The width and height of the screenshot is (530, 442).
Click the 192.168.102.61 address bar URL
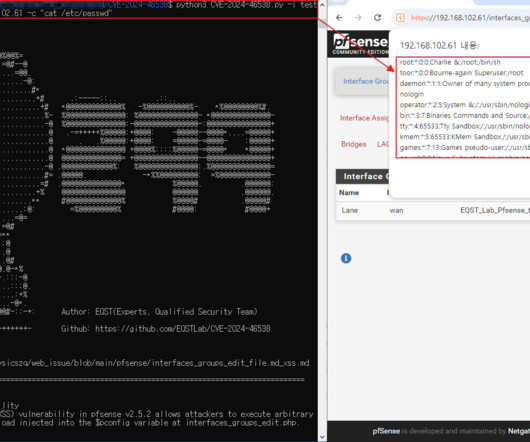pos(470,18)
